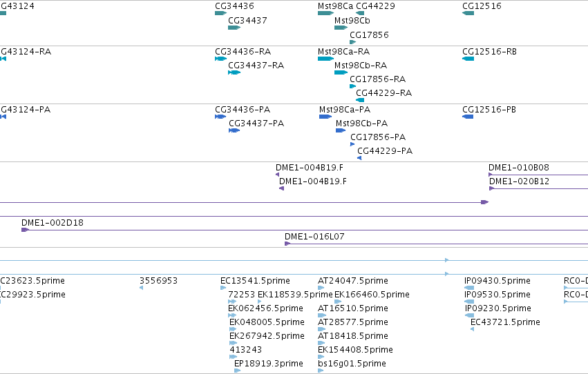The width and height of the screenshot is (588, 374).
Task: Select EST AT16510.5prime
Action: pos(353,308)
